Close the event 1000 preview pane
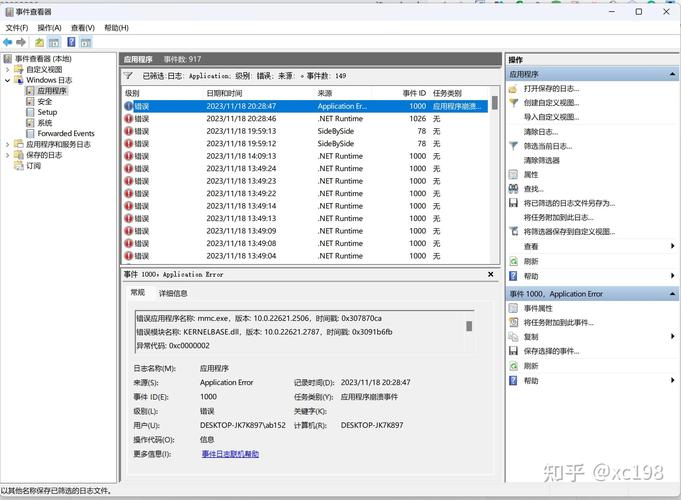 (x=490, y=275)
